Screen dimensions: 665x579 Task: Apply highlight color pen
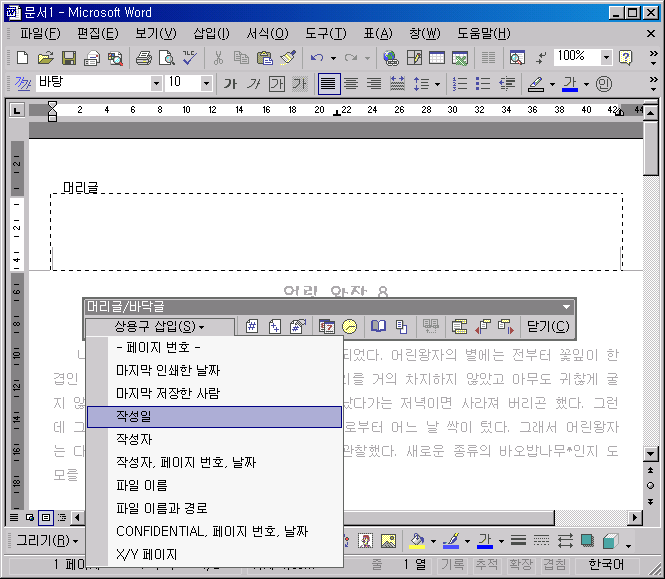coord(536,84)
